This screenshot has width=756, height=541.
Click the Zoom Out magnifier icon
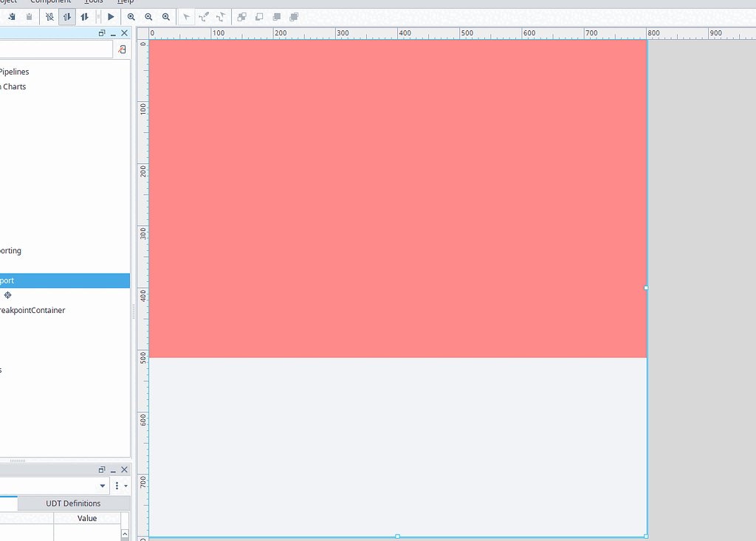click(148, 16)
